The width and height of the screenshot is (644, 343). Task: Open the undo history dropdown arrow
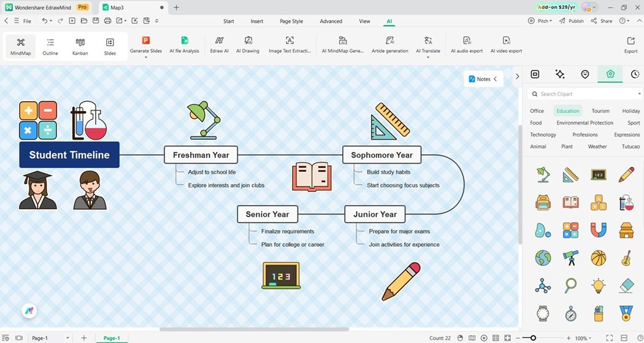[51, 20]
